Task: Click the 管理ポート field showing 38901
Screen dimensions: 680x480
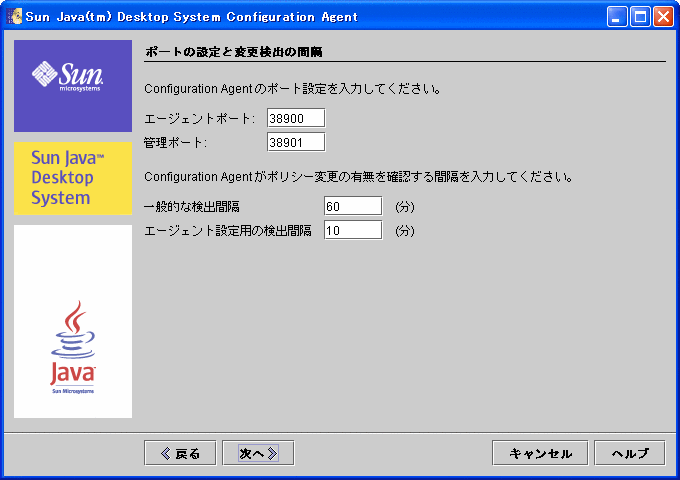Action: coord(296,142)
